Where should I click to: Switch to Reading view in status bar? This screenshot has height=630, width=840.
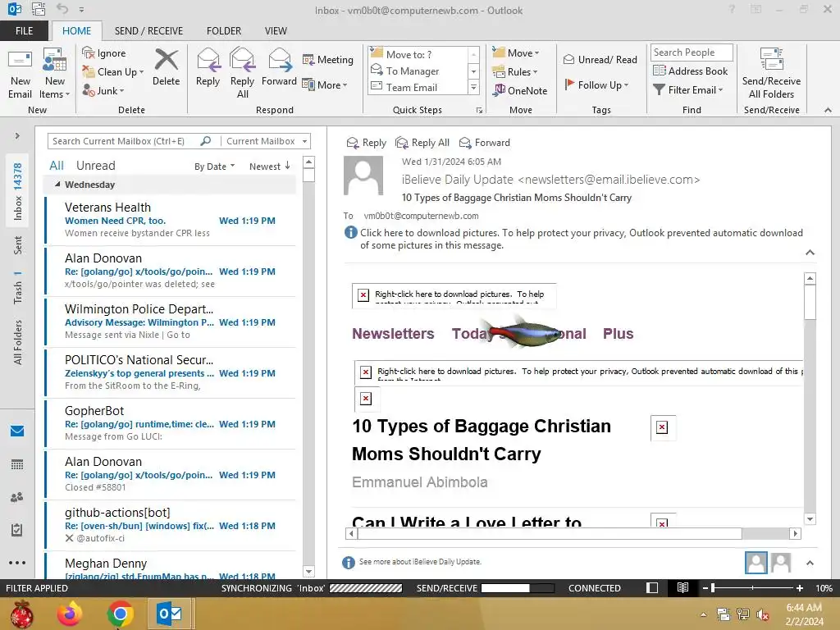pyautogui.click(x=682, y=587)
